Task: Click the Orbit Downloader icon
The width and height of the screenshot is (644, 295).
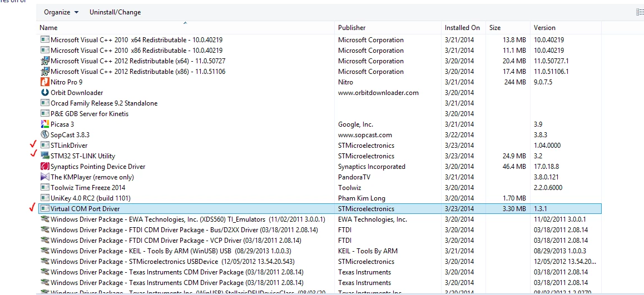Action: [44, 93]
